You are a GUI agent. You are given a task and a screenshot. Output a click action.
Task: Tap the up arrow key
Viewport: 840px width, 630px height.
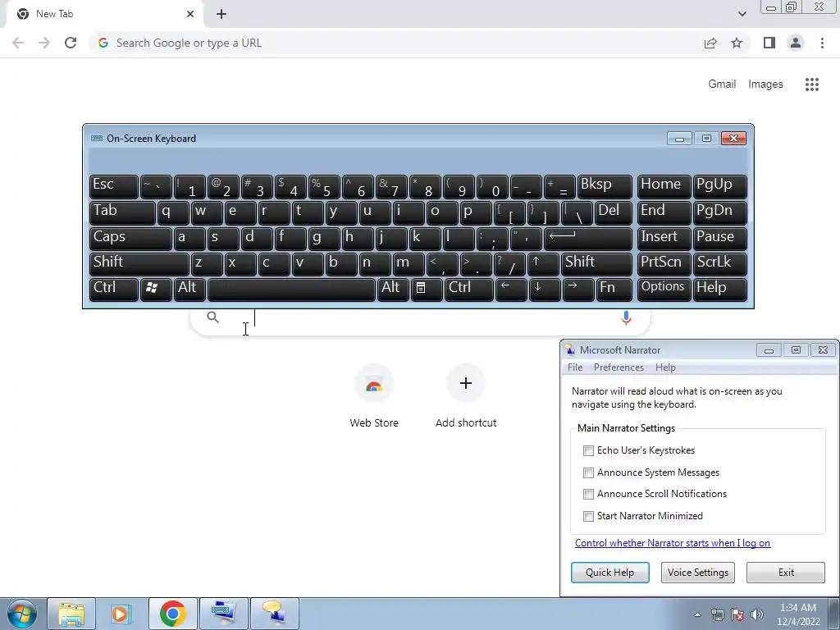(x=543, y=264)
